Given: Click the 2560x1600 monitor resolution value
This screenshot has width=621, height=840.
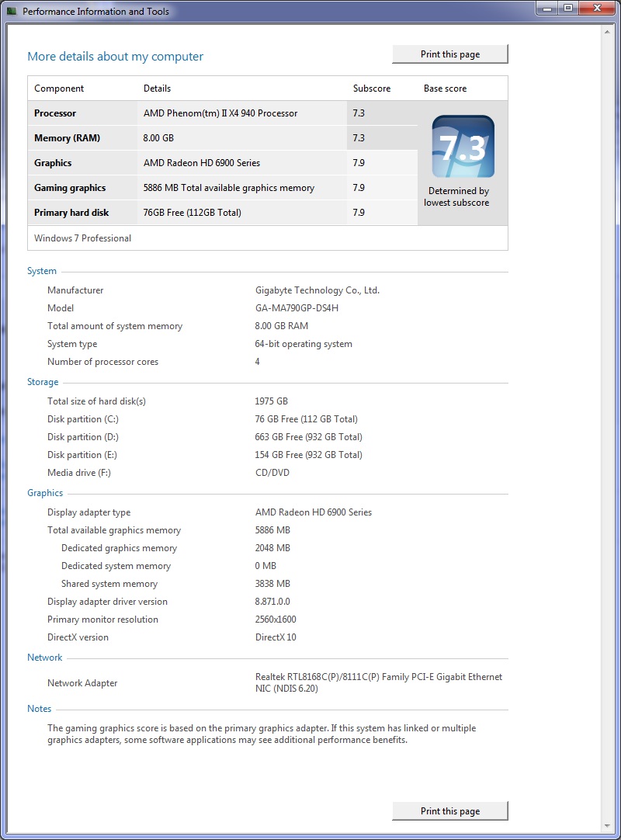Looking at the screenshot, I should [276, 620].
